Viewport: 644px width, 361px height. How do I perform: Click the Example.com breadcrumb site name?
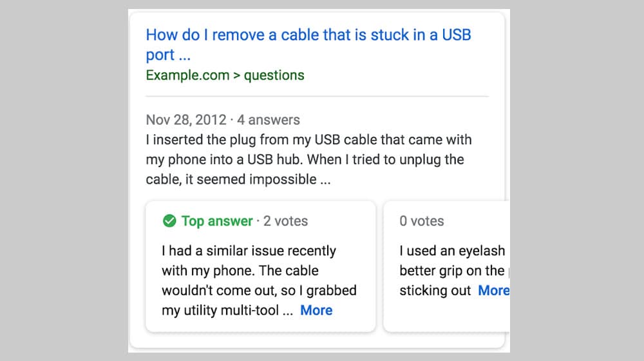coord(187,75)
